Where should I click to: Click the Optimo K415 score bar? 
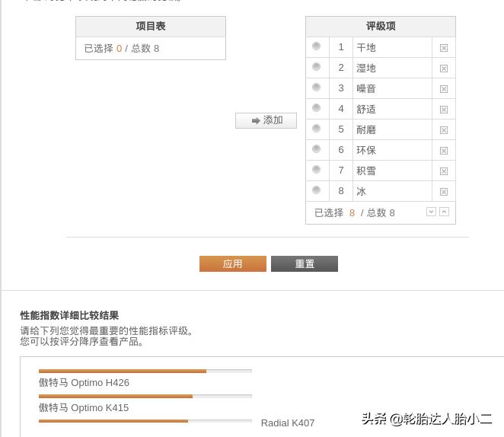coord(145,396)
